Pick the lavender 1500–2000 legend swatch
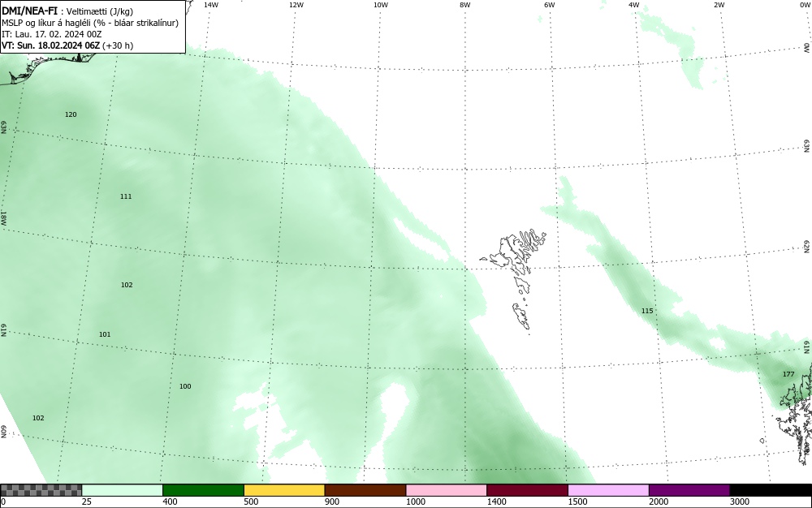Image resolution: width=812 pixels, height=508 pixels. 608,490
